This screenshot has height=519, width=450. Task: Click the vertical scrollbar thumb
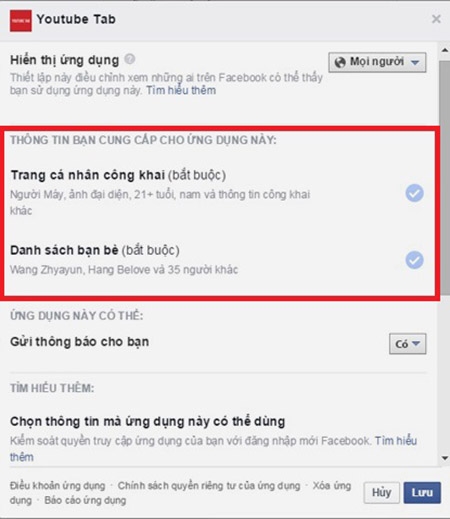point(445,177)
